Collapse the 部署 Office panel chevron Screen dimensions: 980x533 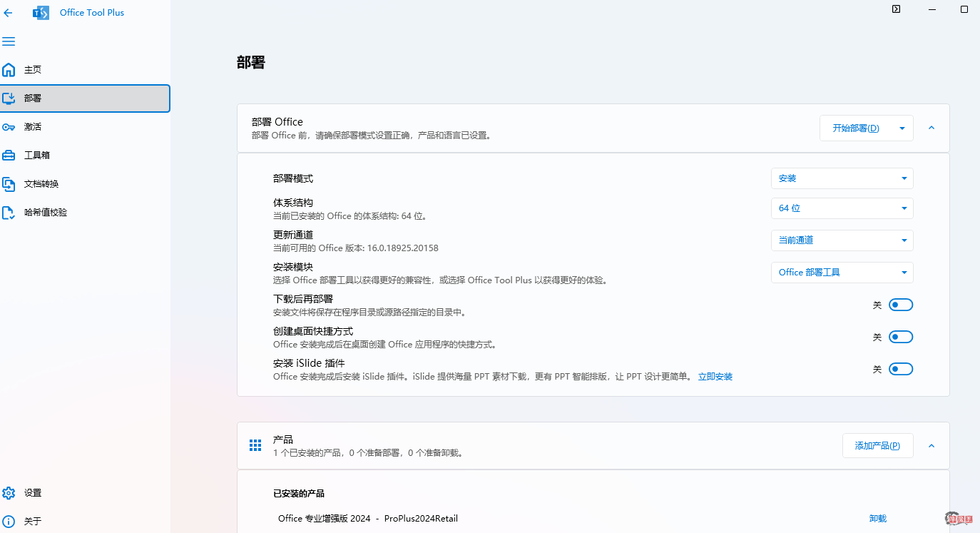[931, 127]
